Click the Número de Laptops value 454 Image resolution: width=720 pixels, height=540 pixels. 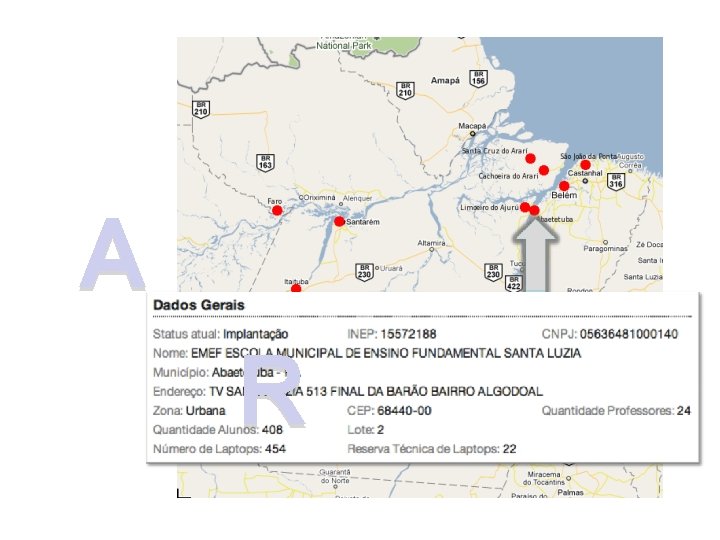tap(276, 449)
